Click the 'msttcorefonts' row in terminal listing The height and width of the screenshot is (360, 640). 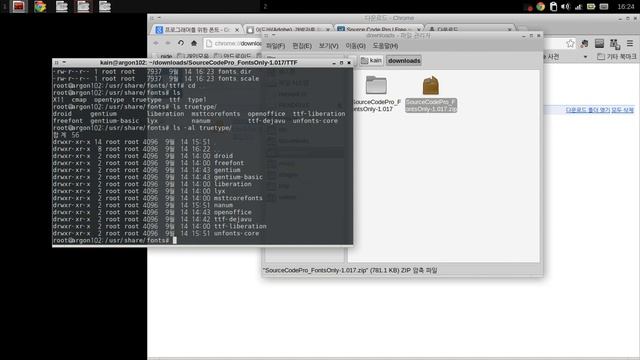click(x=158, y=198)
